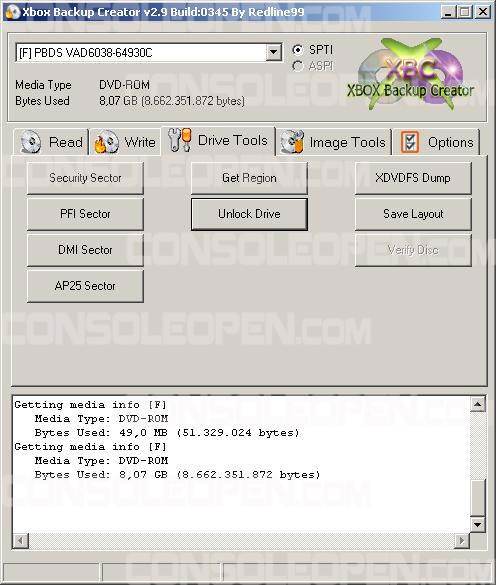This screenshot has height=585, width=496.
Task: Click the PBDS VAD6038 drive combo box
Action: (x=149, y=53)
